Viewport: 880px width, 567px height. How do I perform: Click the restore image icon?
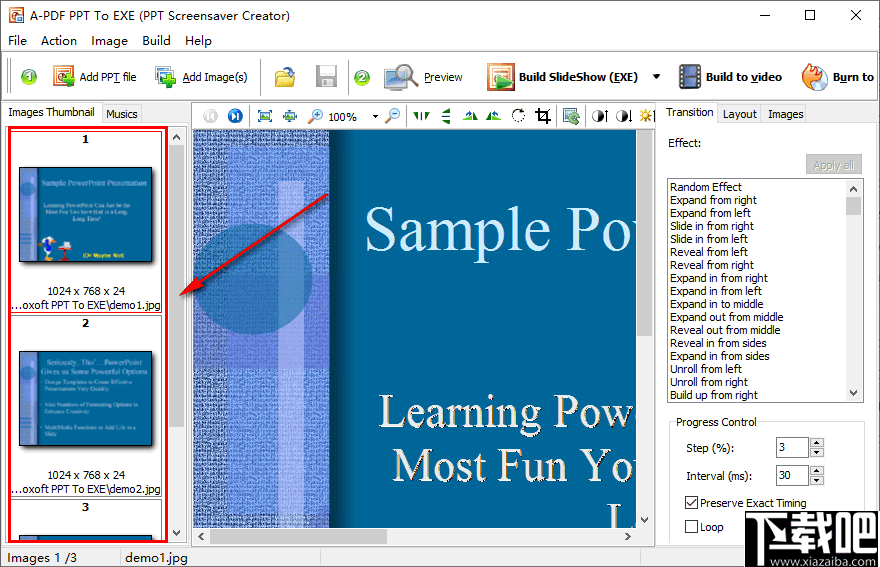click(571, 116)
